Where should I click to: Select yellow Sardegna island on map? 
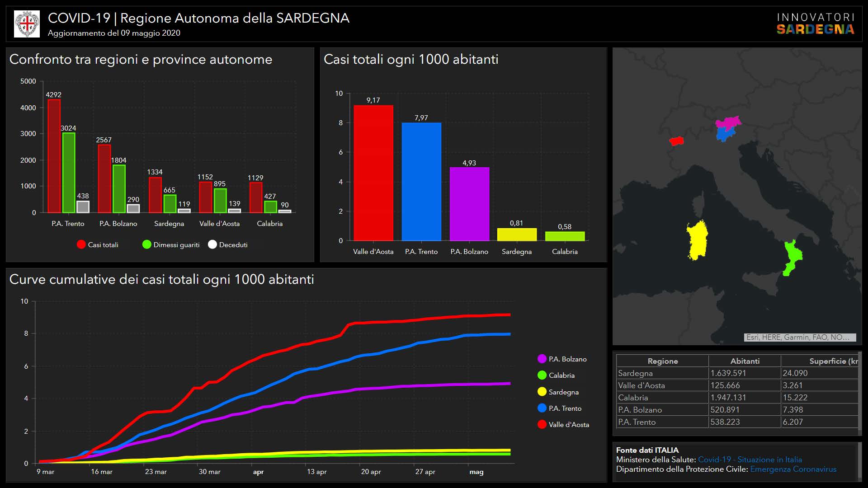697,240
